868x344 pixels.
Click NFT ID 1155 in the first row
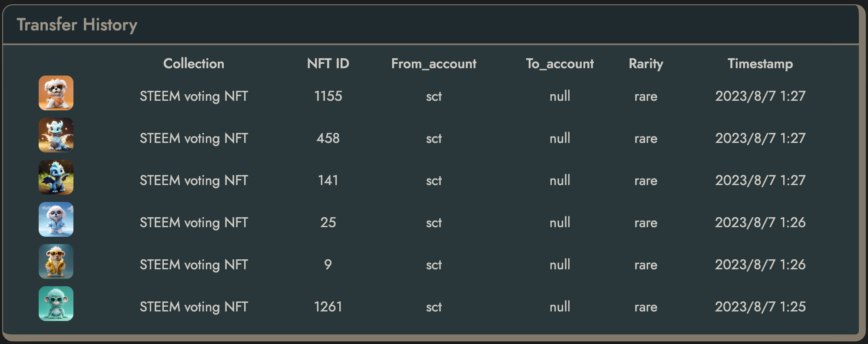click(328, 96)
